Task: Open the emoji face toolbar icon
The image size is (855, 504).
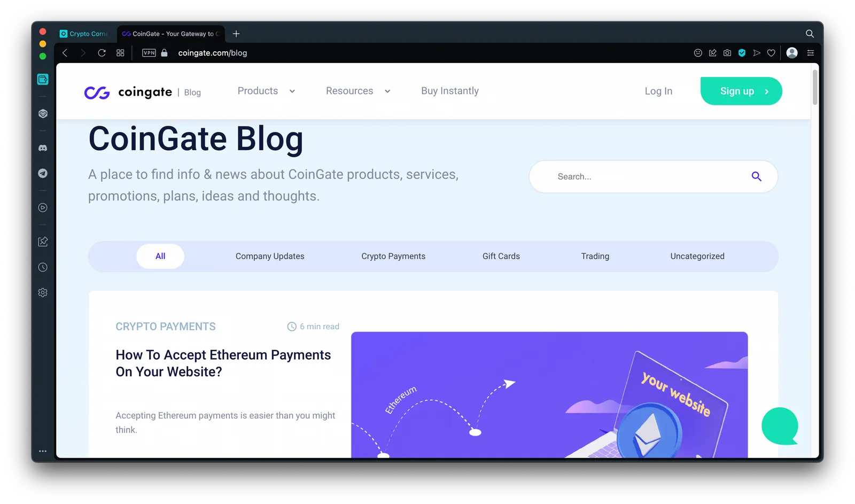Action: pyautogui.click(x=698, y=53)
